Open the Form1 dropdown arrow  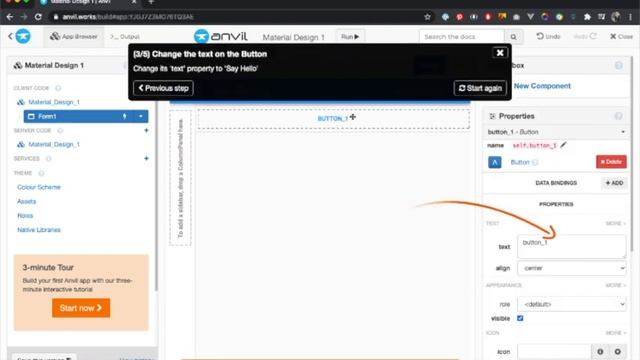click(x=141, y=116)
